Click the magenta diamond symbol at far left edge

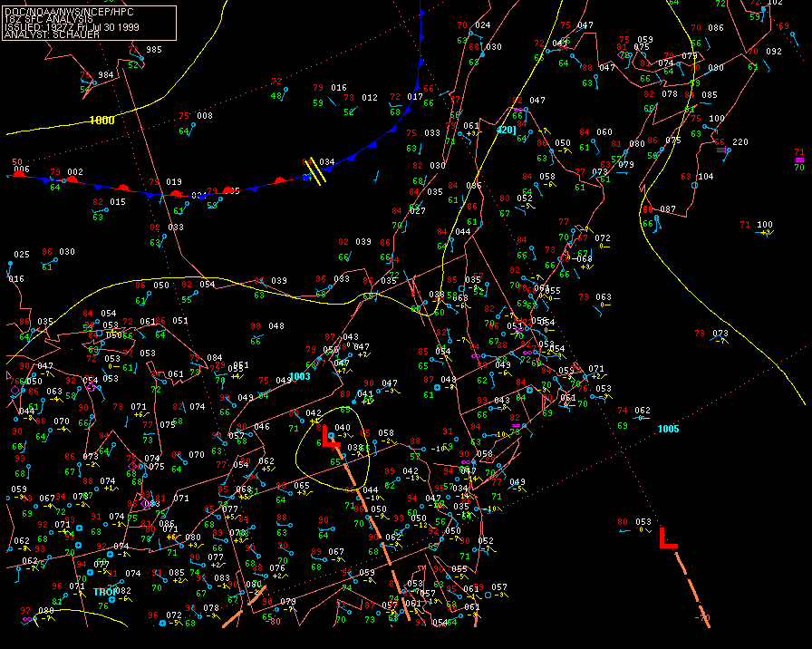click(15, 391)
